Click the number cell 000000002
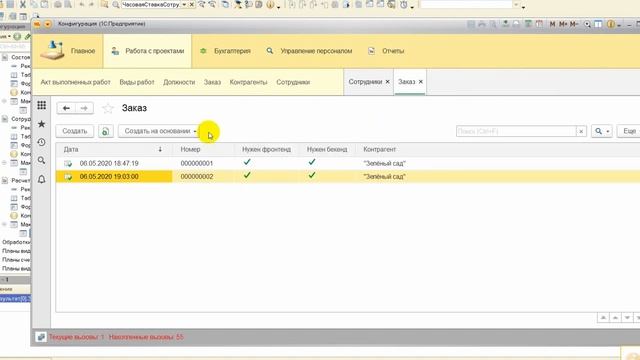The height and width of the screenshot is (360, 640). coord(197,177)
